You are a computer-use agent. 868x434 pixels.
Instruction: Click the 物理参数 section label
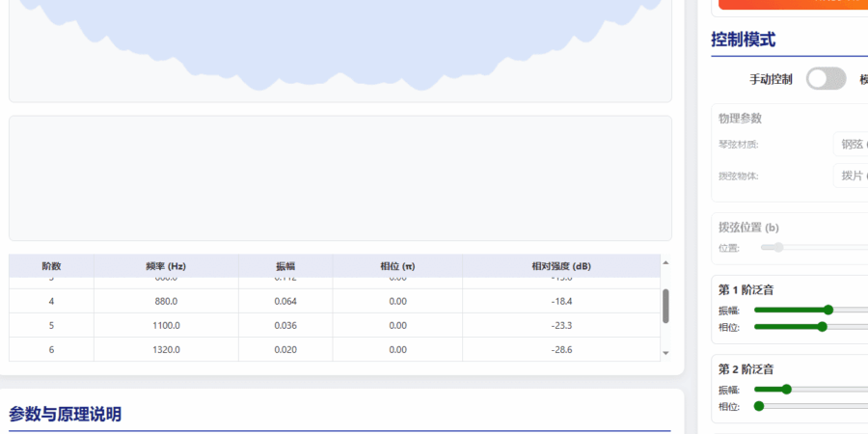(740, 119)
